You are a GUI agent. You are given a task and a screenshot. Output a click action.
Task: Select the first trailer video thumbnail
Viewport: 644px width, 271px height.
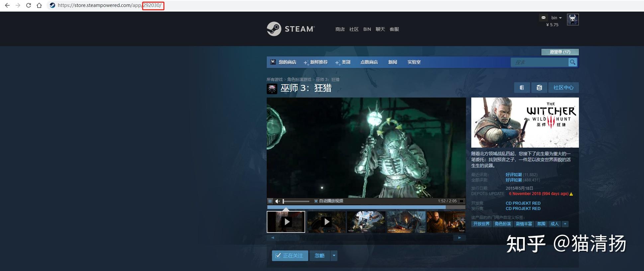[286, 222]
